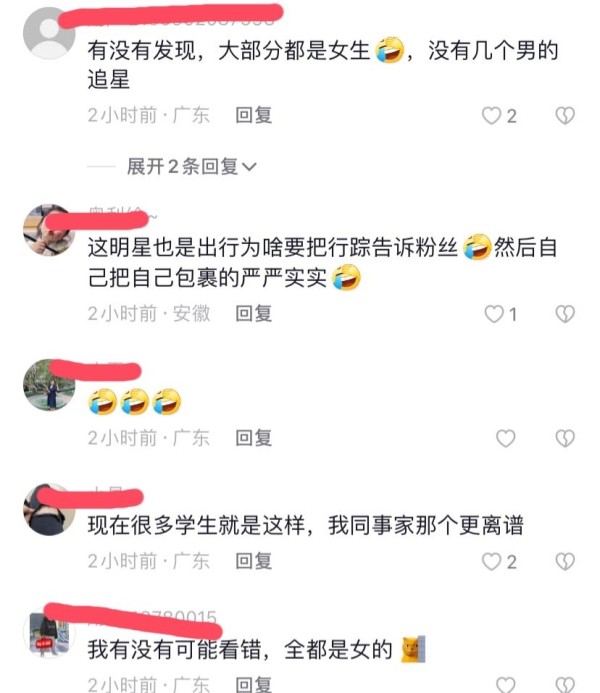Dislike the 全都是女的 comment
The image size is (600, 693).
pos(565,685)
